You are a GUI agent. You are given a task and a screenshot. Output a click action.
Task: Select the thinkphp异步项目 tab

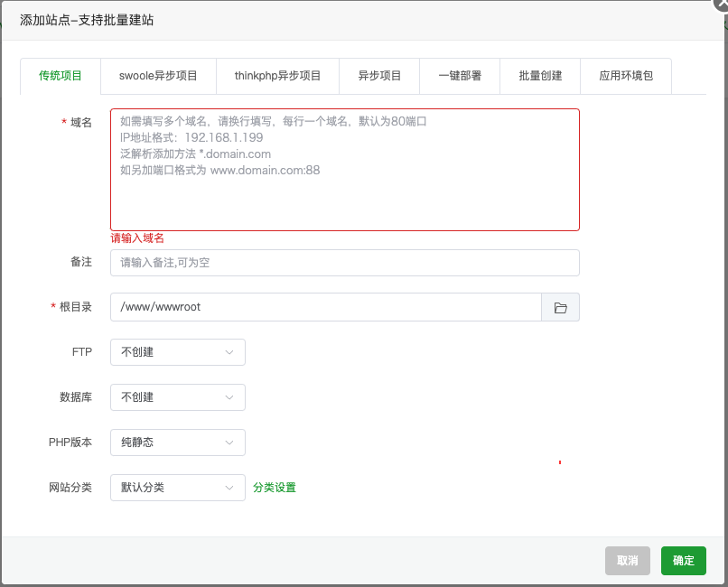277,76
